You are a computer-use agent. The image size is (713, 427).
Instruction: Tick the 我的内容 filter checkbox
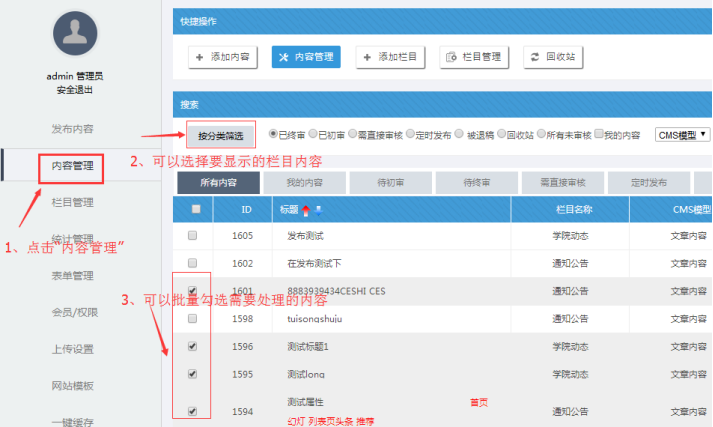coord(599,134)
